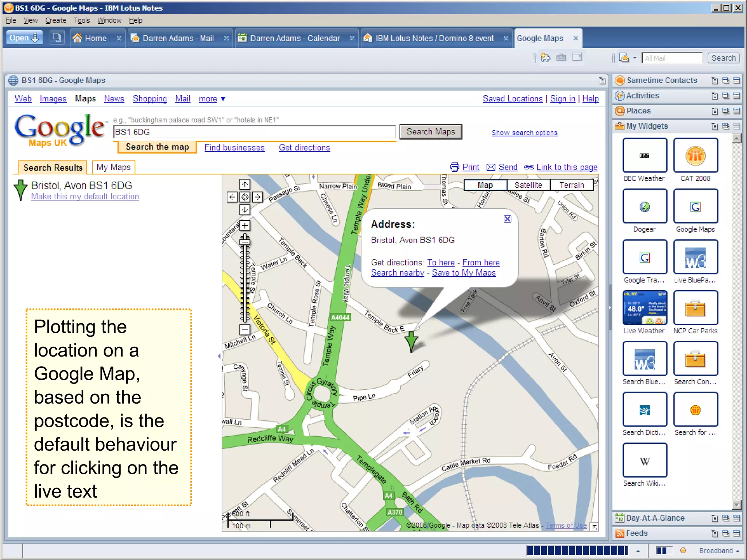Open the File menu

point(11,20)
